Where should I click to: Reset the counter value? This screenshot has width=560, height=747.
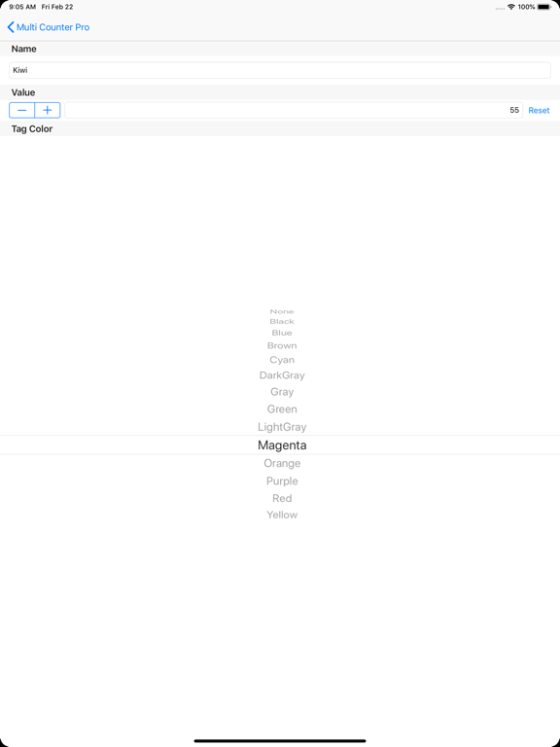539,111
